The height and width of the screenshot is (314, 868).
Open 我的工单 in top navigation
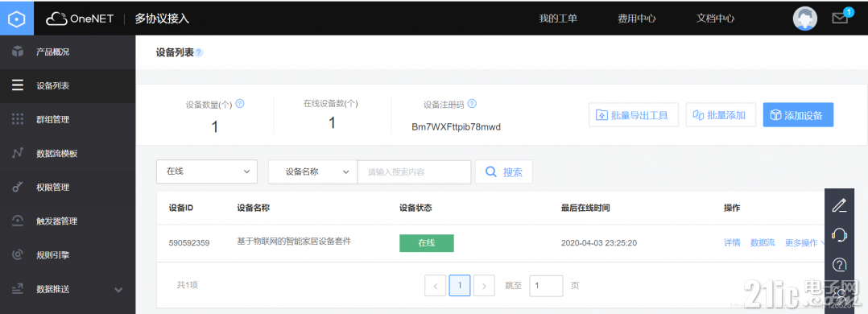click(x=558, y=19)
